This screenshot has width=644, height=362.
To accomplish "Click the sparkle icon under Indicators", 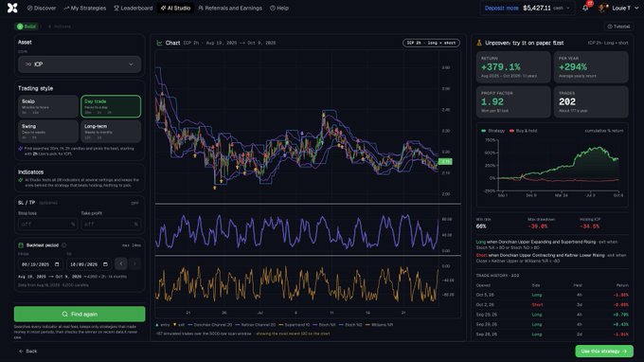I will click(21, 180).
